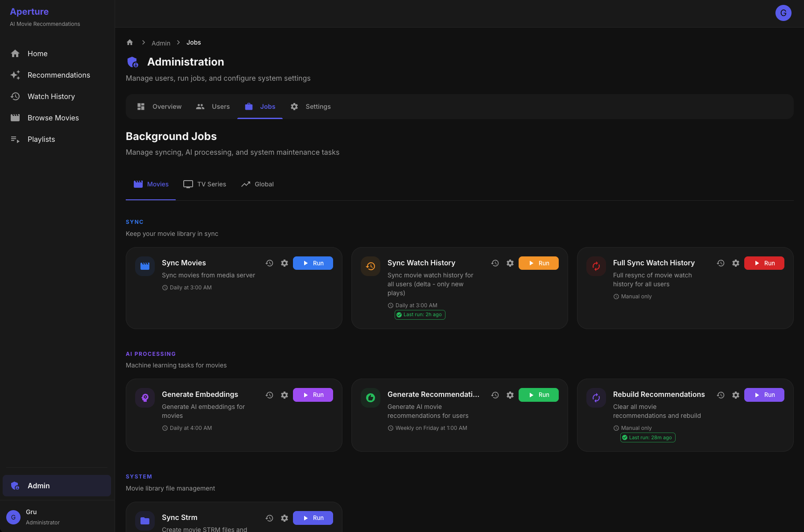
Task: Open settings gear for Sync Watch History
Action: click(510, 263)
